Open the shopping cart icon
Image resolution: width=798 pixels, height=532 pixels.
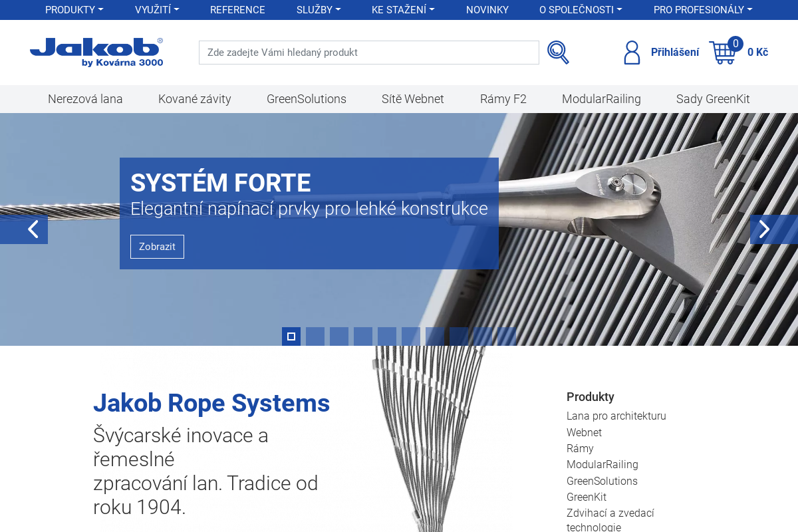point(723,52)
